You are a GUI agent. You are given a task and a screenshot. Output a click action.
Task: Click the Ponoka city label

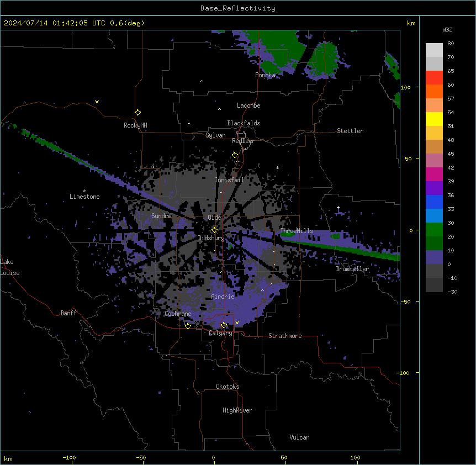(265, 75)
